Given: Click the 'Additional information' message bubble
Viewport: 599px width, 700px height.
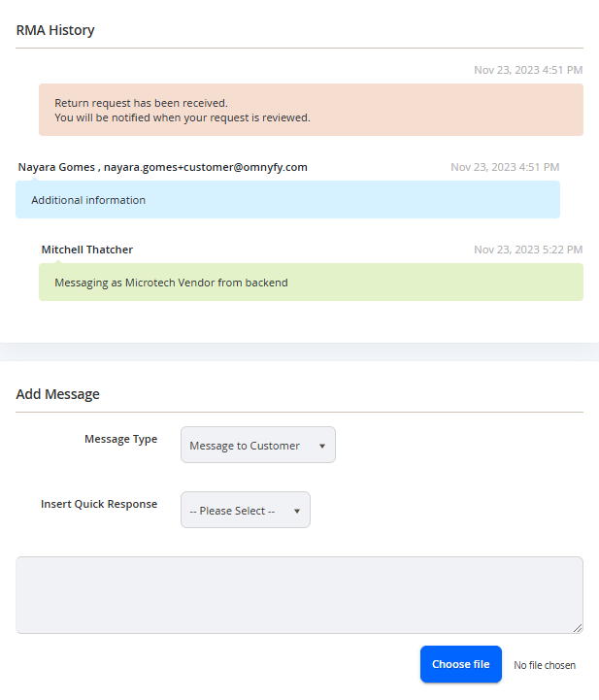Looking at the screenshot, I should click(288, 200).
